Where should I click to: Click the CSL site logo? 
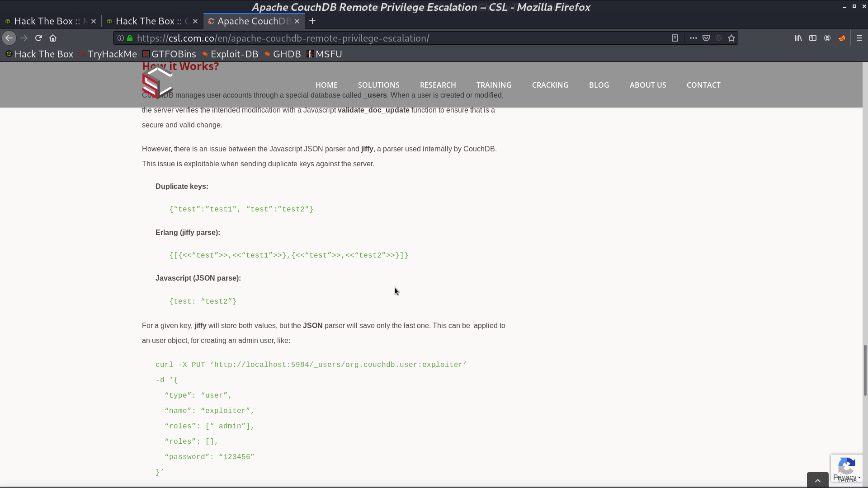[157, 83]
